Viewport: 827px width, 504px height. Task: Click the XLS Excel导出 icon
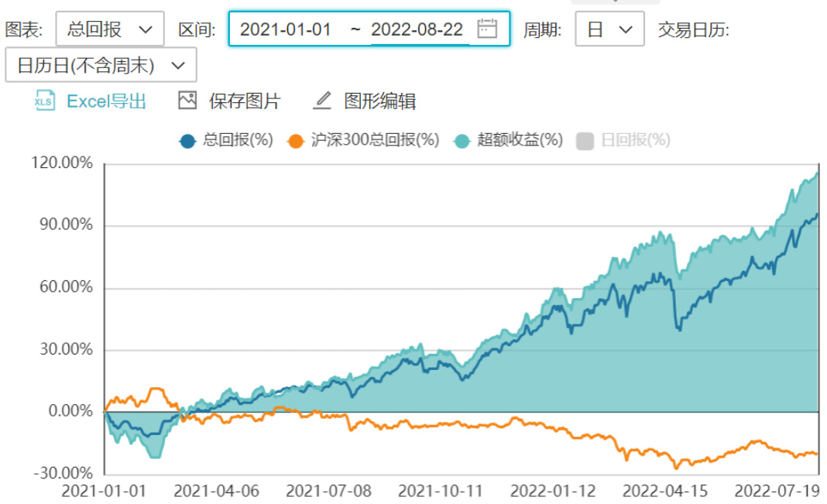point(45,101)
